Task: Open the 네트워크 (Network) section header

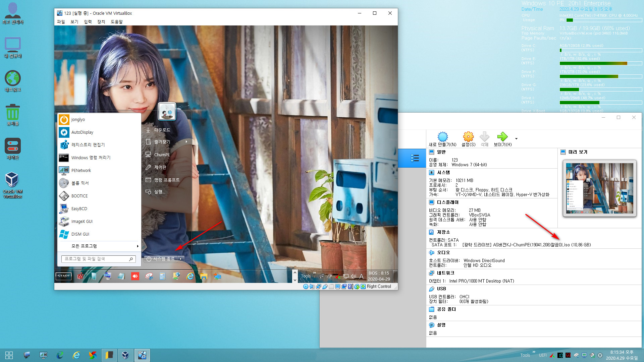Action: [445, 273]
